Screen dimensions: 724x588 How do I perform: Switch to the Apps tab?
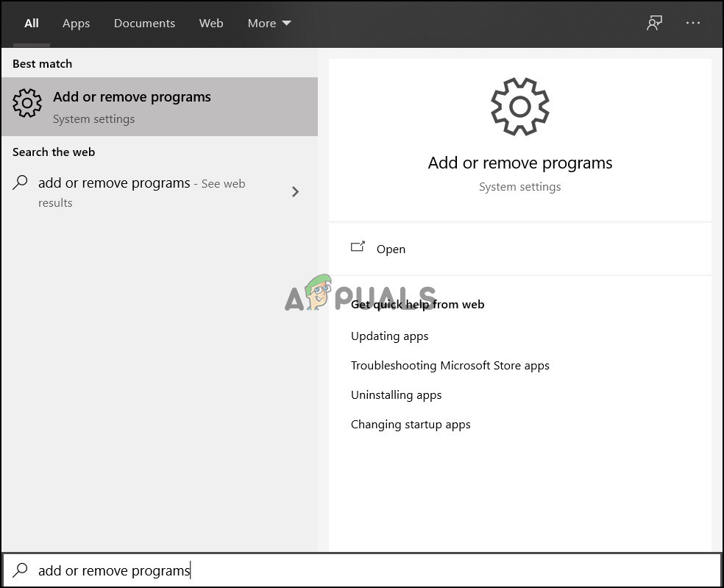click(76, 24)
